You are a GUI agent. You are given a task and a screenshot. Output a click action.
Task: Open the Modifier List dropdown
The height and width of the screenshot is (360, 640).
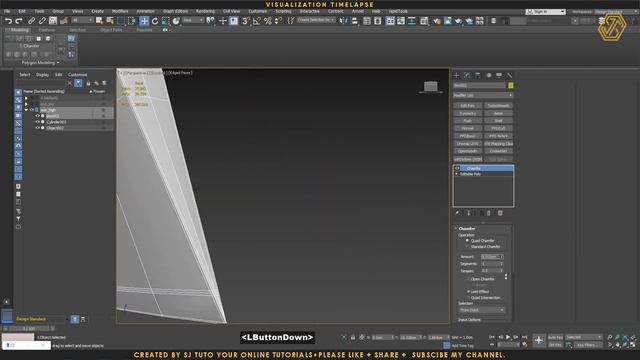click(483, 95)
